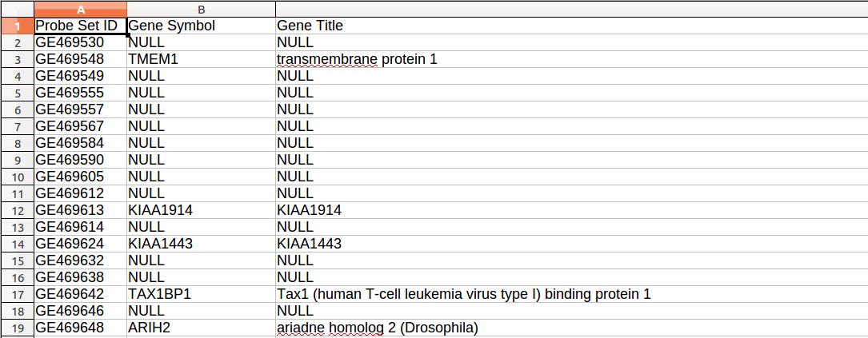Click the Select All corner box
This screenshot has height=338, width=868.
pos(17,9)
